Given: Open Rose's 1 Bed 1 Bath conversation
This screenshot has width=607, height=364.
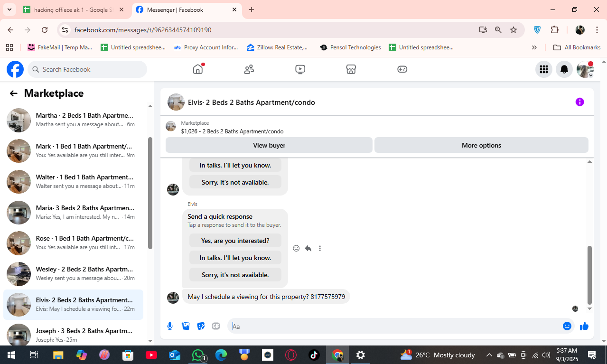Looking at the screenshot, I should pos(74,243).
